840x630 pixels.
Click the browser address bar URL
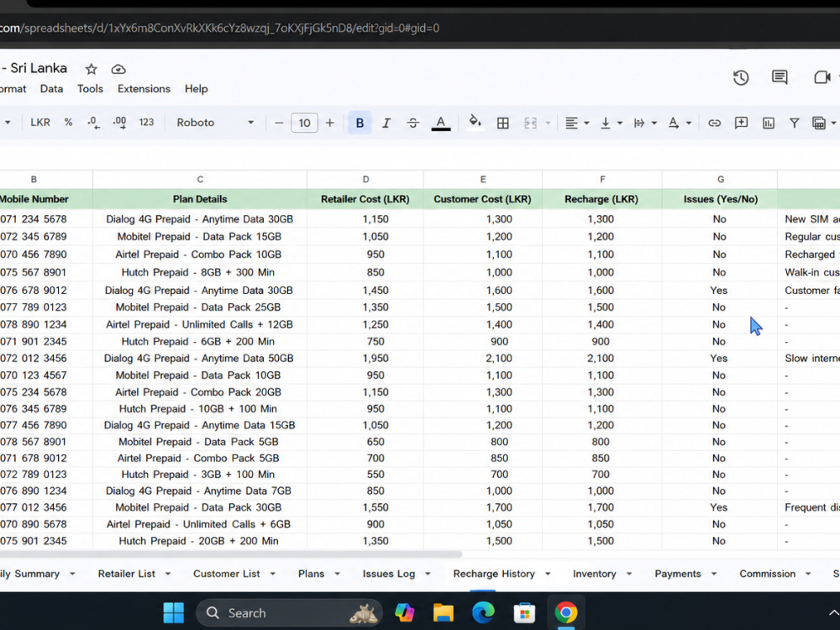click(219, 28)
